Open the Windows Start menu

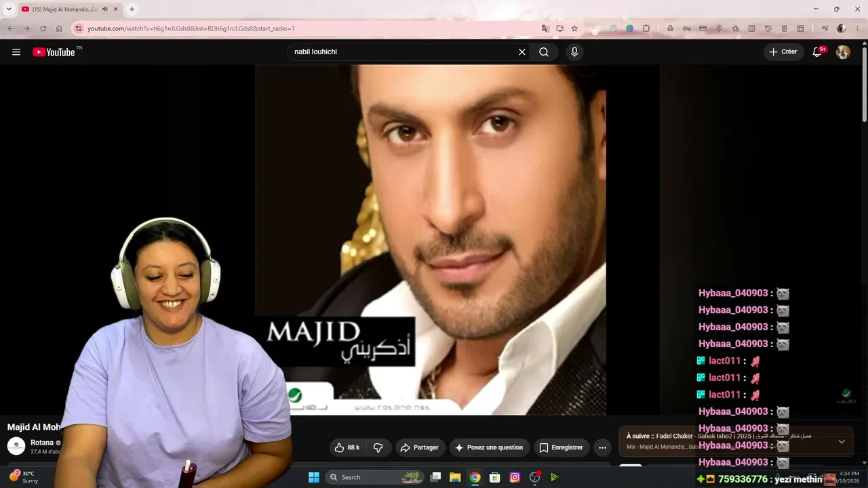pos(314,477)
